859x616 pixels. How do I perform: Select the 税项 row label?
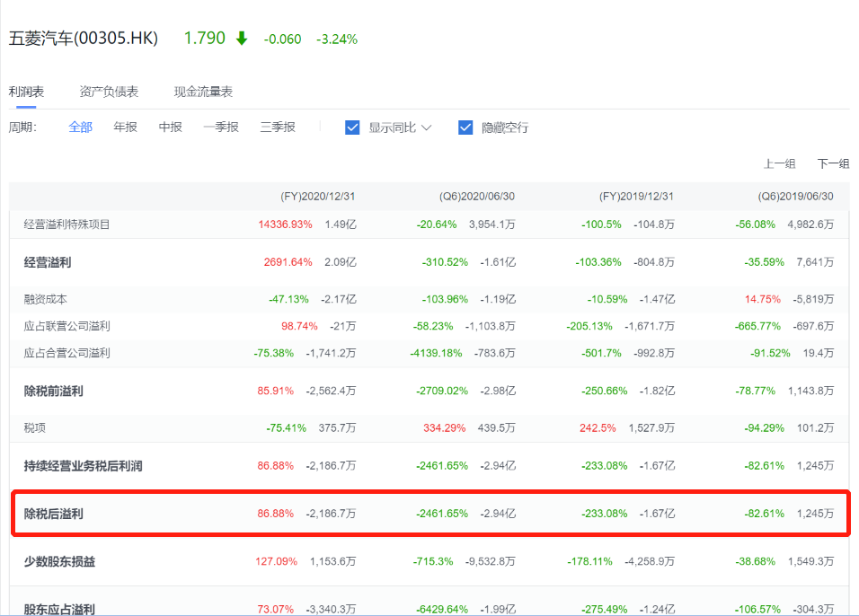coord(34,428)
